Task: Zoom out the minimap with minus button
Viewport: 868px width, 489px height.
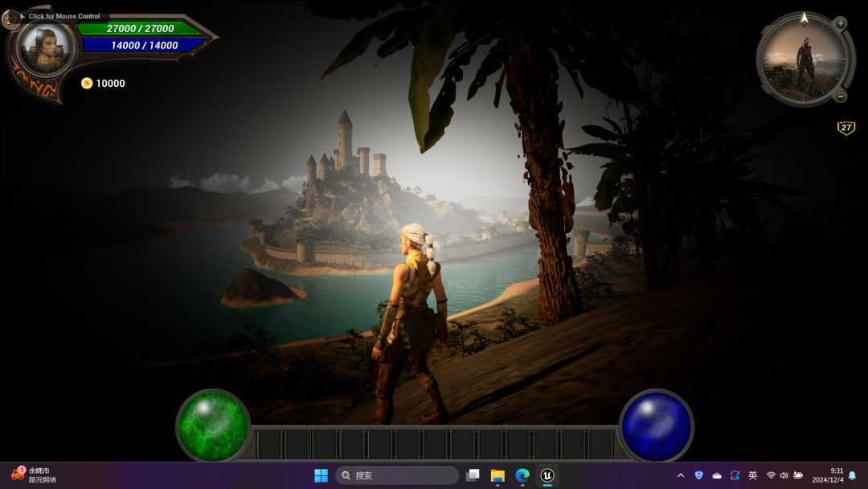Action: click(841, 96)
